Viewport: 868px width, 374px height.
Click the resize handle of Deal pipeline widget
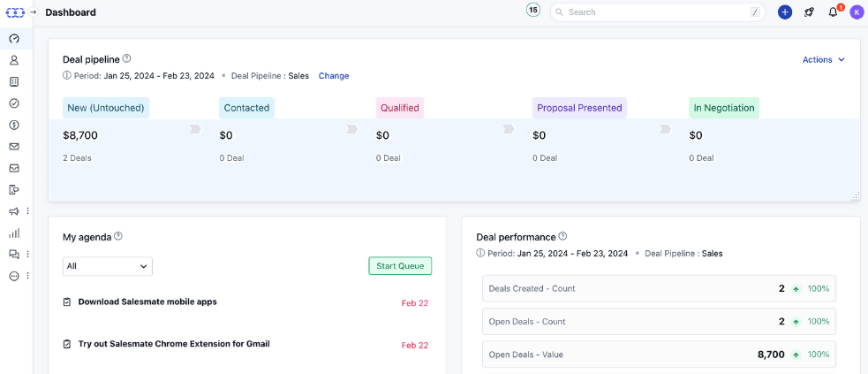pyautogui.click(x=856, y=196)
